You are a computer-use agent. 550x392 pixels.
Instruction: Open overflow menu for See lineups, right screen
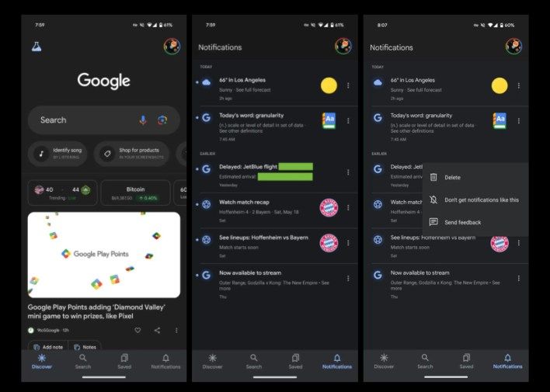(519, 243)
